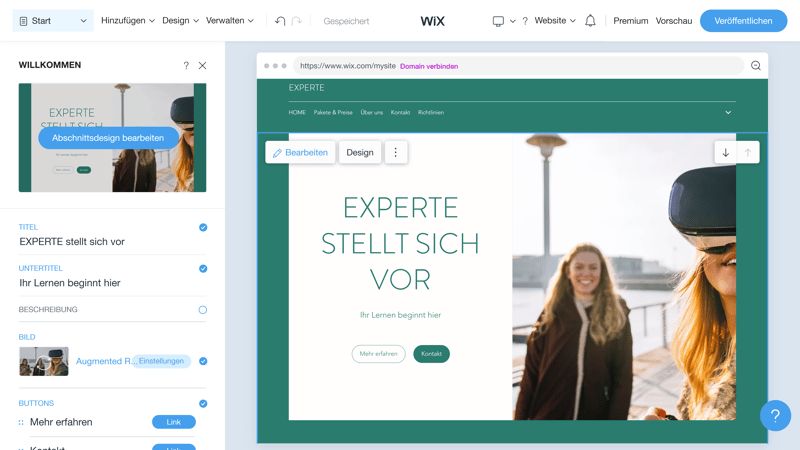This screenshot has width=800, height=450.
Task: Click the section Design button
Action: pos(360,152)
